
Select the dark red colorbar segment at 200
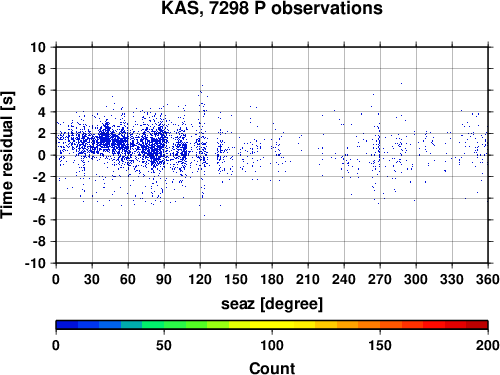coord(477,325)
